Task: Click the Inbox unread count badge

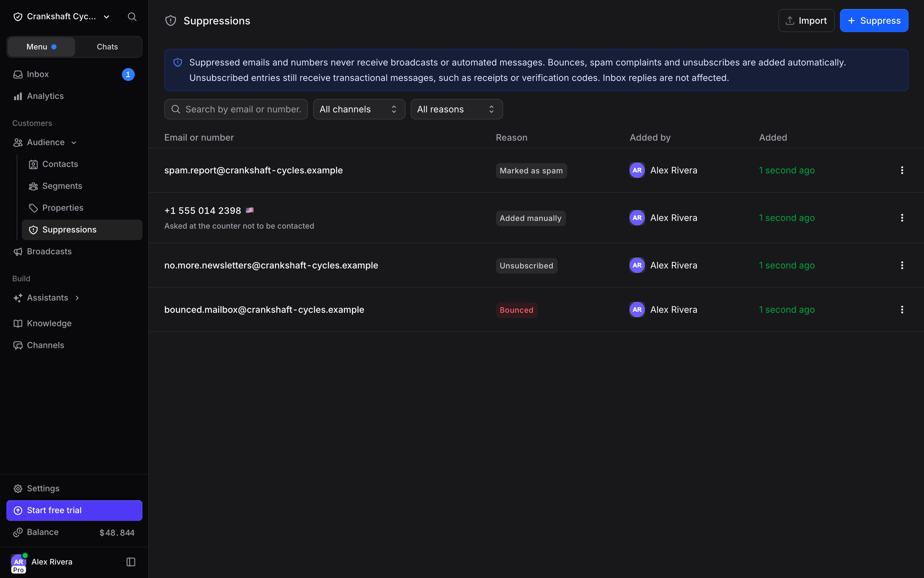Action: 128,74
